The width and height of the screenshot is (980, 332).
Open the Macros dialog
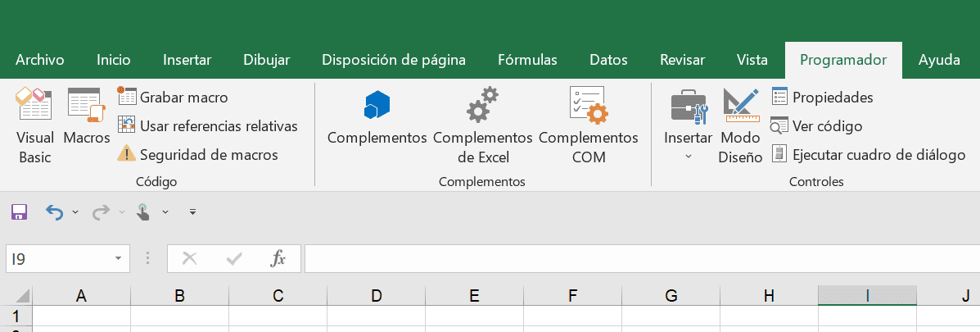(86, 118)
